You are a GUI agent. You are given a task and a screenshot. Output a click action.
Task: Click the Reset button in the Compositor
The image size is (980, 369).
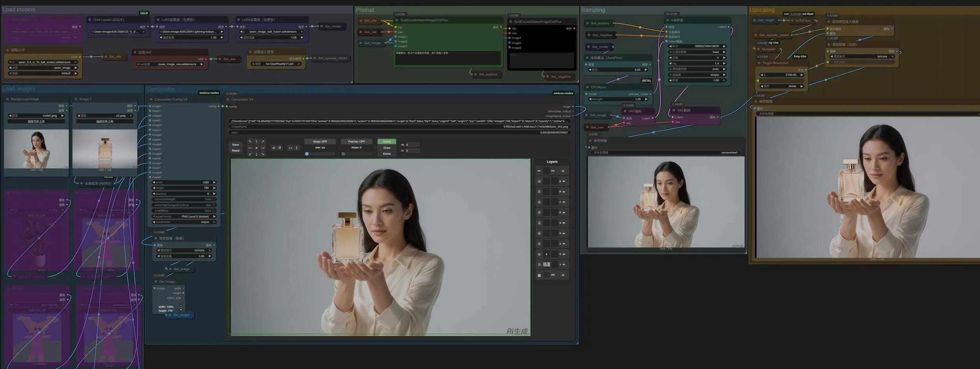click(x=236, y=151)
